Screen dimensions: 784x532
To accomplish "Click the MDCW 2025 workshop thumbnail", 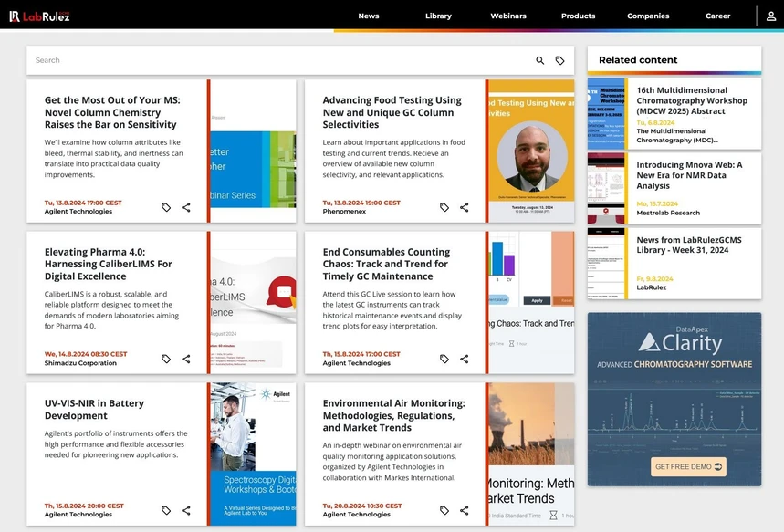I will tap(606, 114).
